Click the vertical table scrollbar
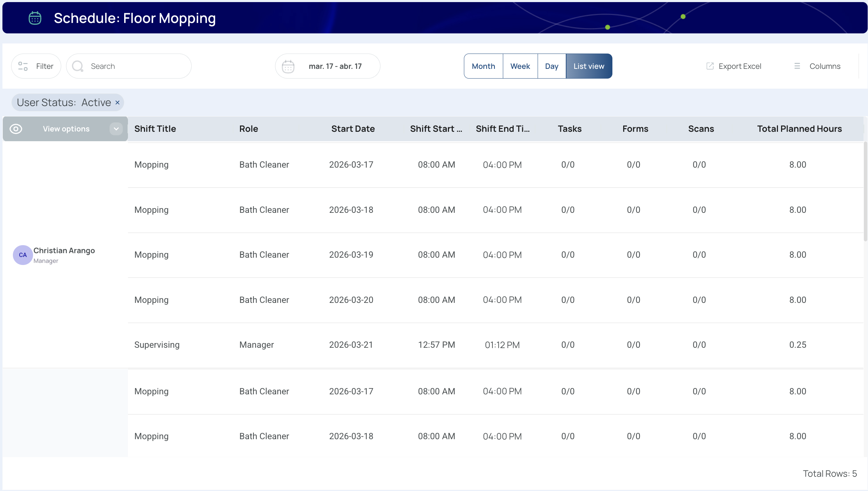 click(865, 191)
